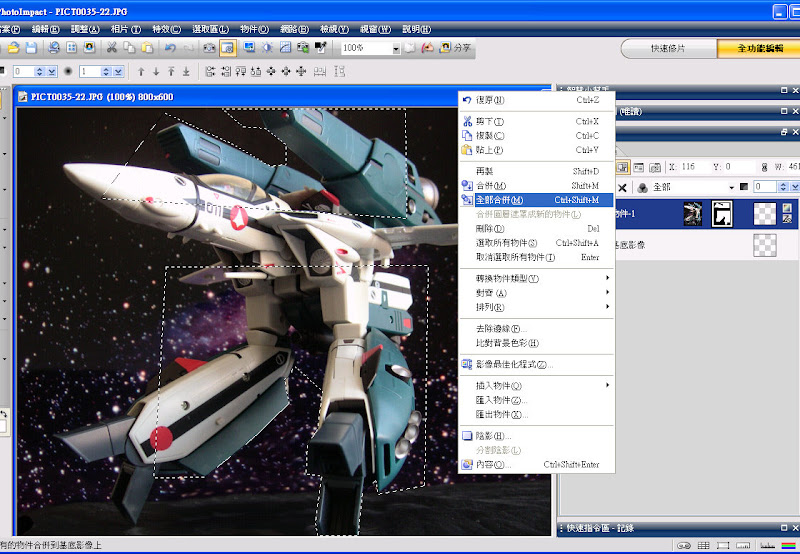Choose 貼上(P) paste in context menu
Image resolution: width=800 pixels, height=554 pixels.
pos(536,150)
